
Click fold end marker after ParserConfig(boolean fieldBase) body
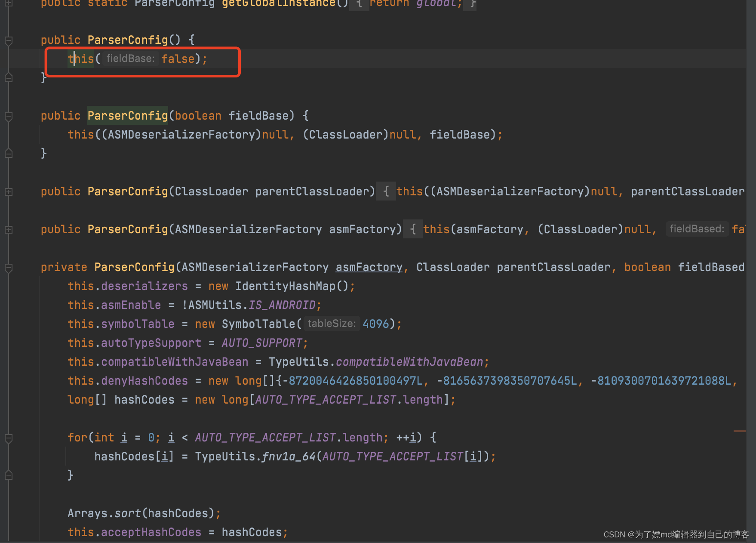pos(8,154)
